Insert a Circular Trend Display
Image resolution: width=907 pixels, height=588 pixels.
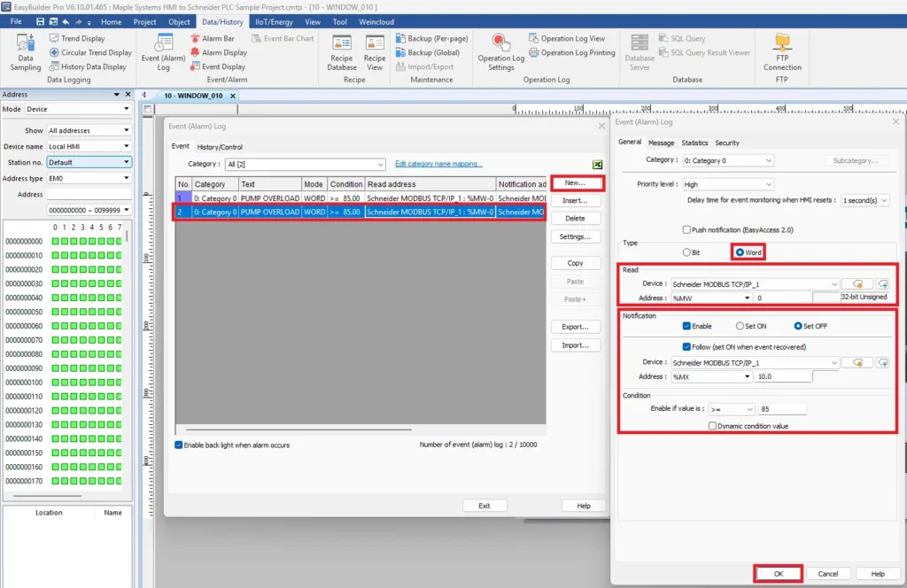pos(90,52)
